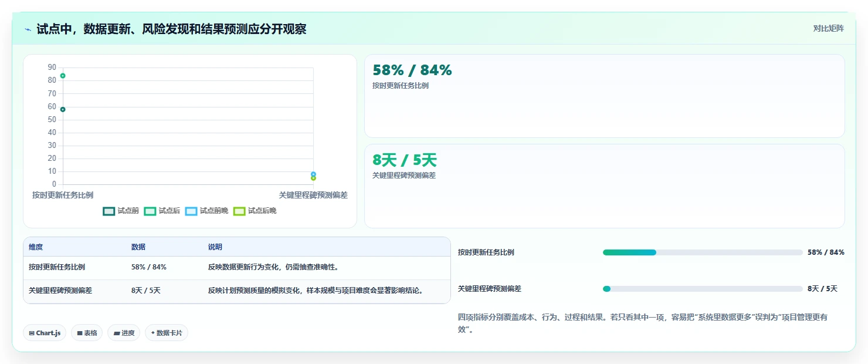The width and height of the screenshot is (868, 364).
Task: Click the header title about 试点中 observations
Action: (x=171, y=29)
